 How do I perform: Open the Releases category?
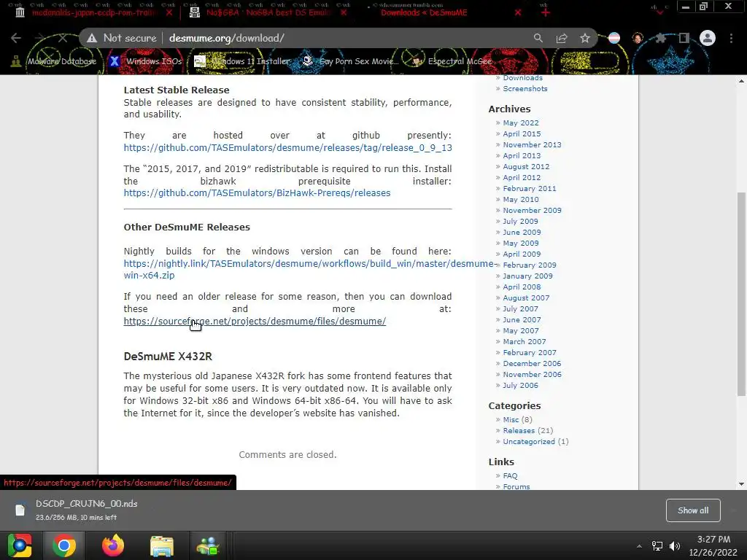pyautogui.click(x=519, y=431)
